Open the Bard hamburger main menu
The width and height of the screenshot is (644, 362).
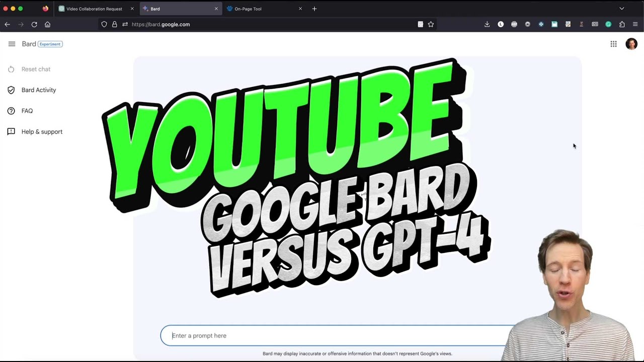point(12,44)
